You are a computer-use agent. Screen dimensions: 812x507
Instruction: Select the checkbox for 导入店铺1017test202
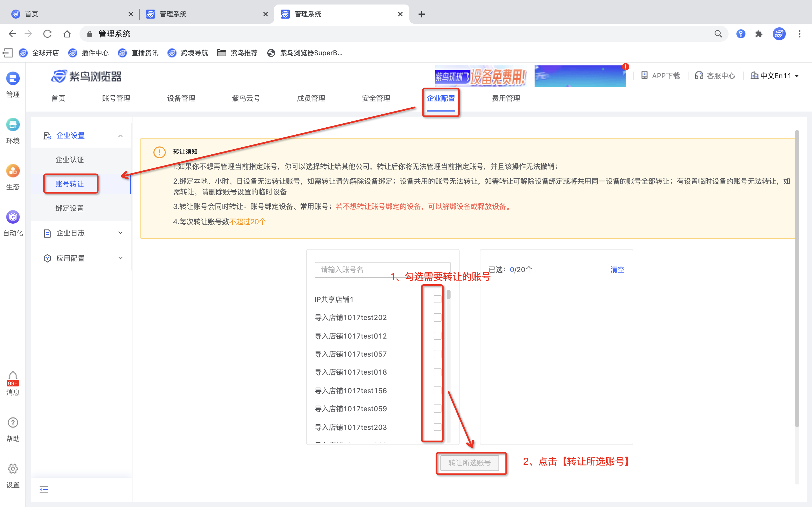[437, 317]
